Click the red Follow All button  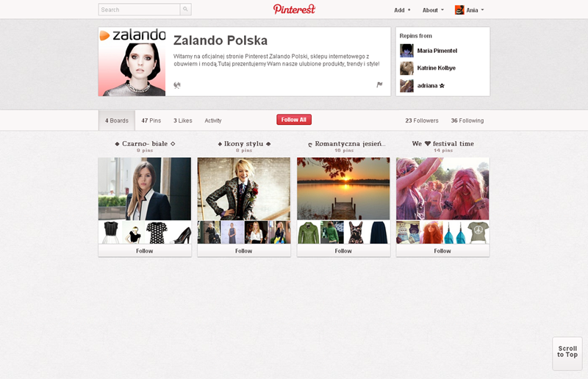tap(294, 120)
